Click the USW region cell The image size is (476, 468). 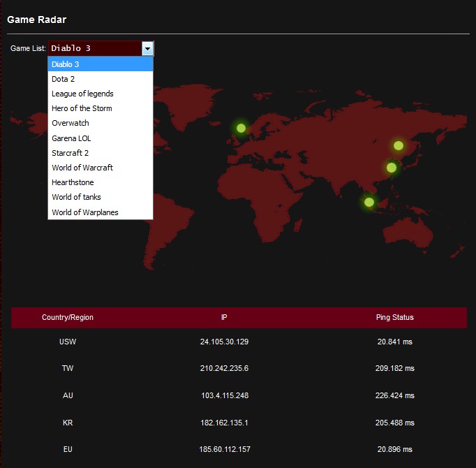68,342
